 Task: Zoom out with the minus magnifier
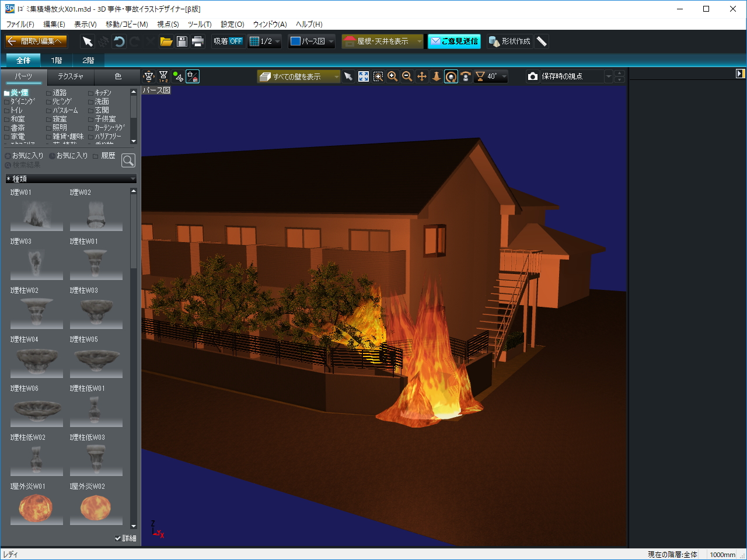[407, 76]
